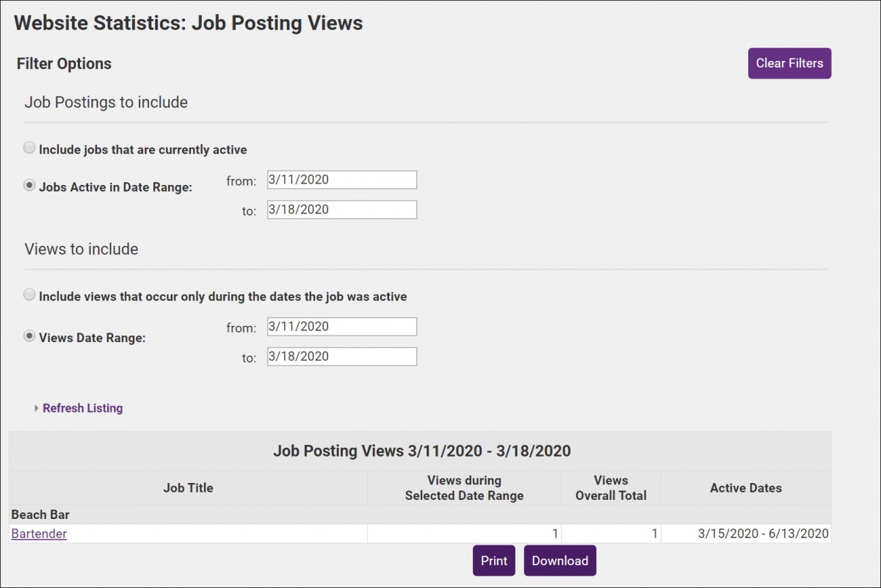Click the 'Views Overall Total' column header
This screenshot has width=881, height=588.
coord(611,487)
